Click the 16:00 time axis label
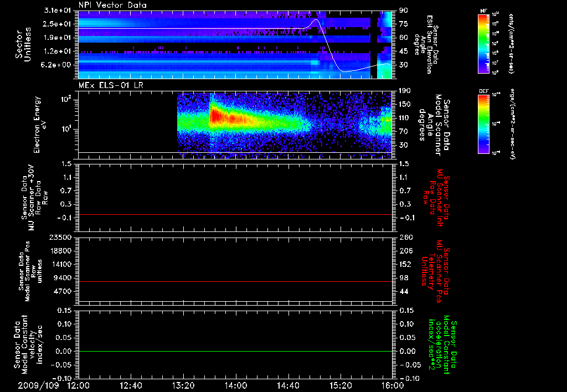The height and width of the screenshot is (392, 567). [x=393, y=385]
